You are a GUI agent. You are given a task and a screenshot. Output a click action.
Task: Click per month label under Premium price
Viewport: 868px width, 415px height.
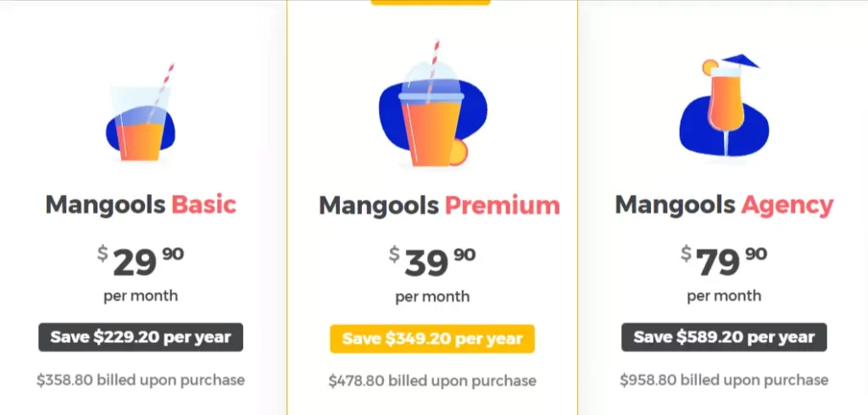point(432,297)
